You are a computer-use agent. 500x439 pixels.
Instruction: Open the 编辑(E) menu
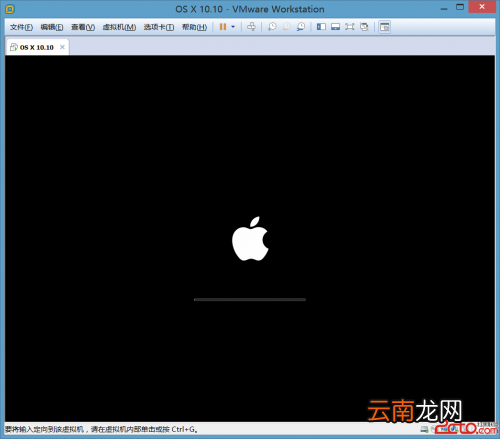[x=52, y=27]
